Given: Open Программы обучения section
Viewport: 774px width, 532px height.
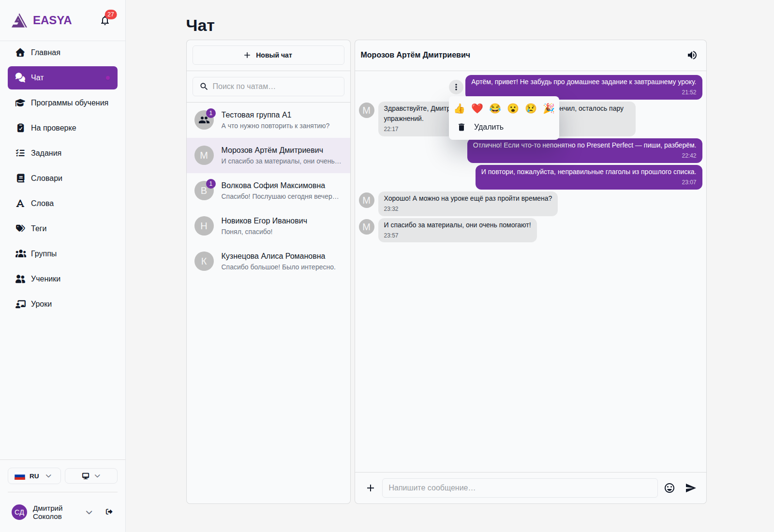Looking at the screenshot, I should (62, 103).
